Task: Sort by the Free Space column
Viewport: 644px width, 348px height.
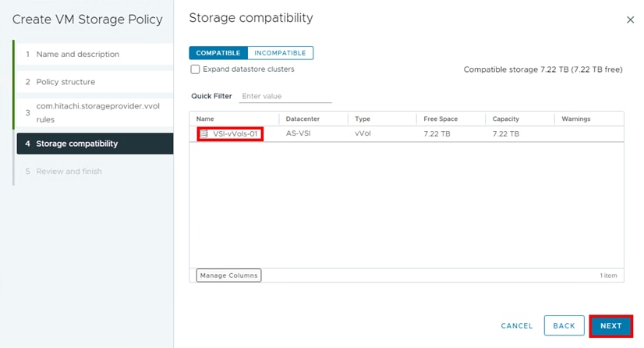Action: pos(441,119)
